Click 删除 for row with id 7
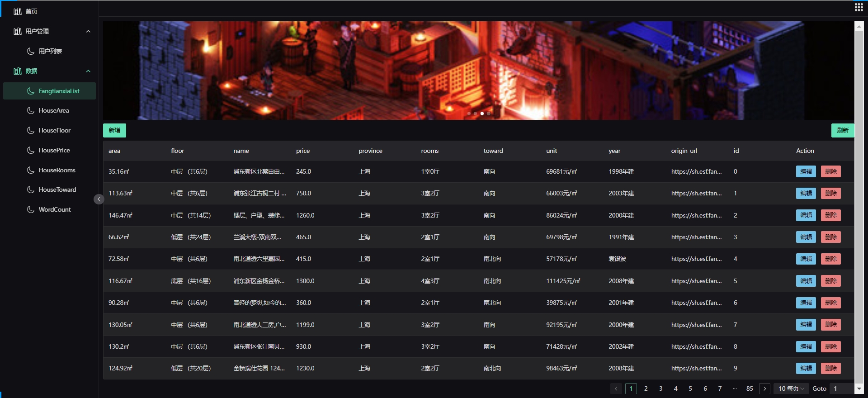Image resolution: width=868 pixels, height=398 pixels. pos(831,325)
